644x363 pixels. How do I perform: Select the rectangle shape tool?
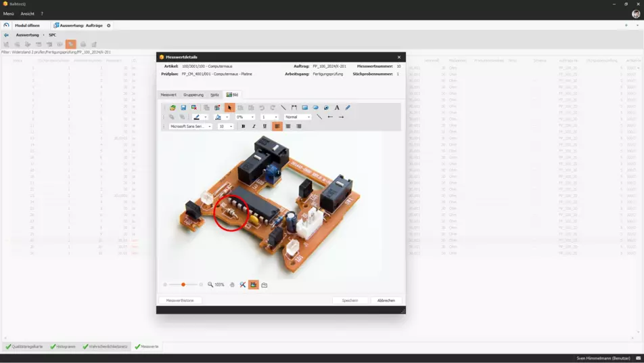304,108
